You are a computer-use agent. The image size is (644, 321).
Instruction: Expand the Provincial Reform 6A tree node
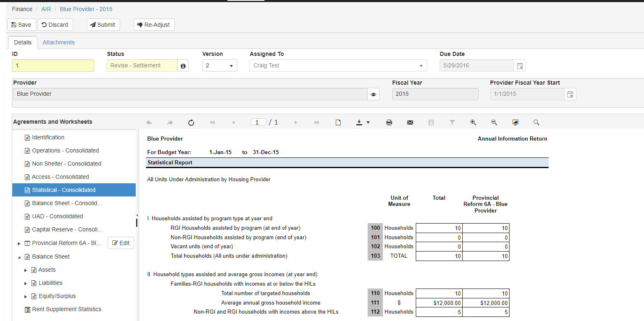19,244
